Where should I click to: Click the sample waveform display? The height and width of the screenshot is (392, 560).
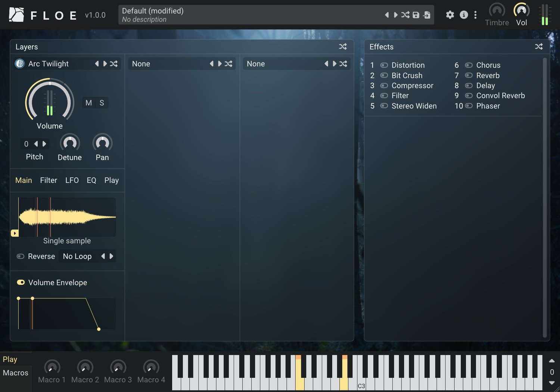67,217
